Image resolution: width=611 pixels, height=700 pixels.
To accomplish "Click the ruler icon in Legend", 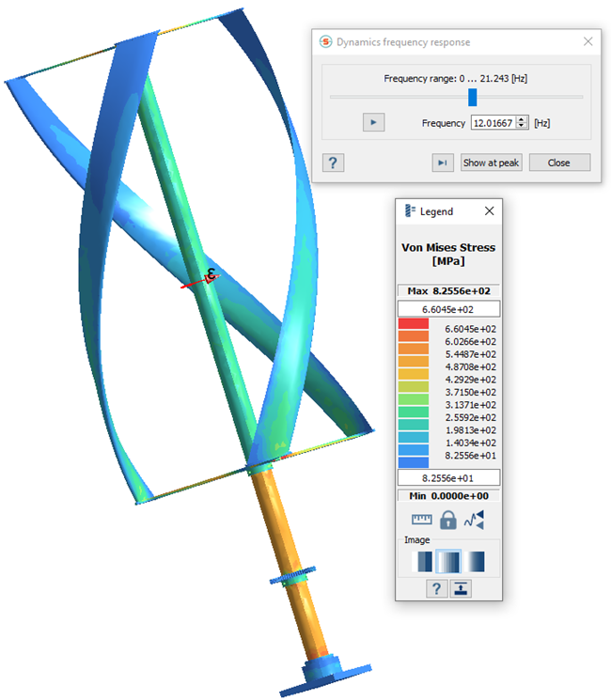I will [420, 520].
